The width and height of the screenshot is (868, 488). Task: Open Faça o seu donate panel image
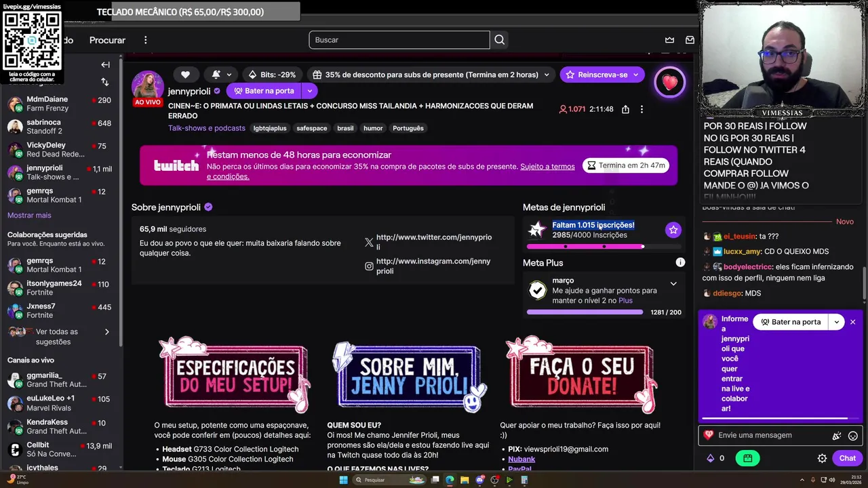pos(582,375)
